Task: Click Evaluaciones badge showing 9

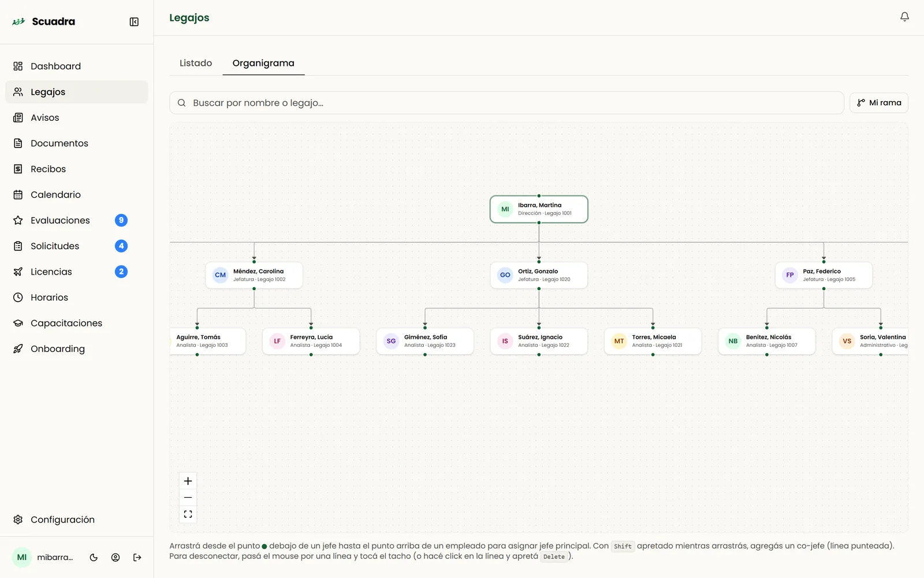Action: (121, 220)
